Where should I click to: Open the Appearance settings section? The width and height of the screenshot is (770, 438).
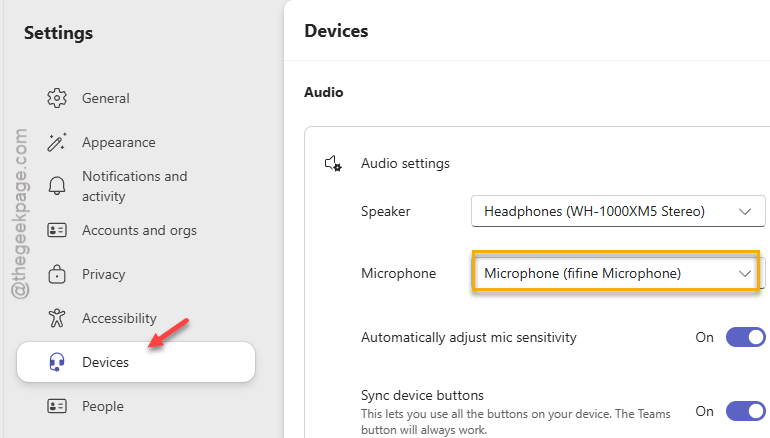click(x=119, y=142)
